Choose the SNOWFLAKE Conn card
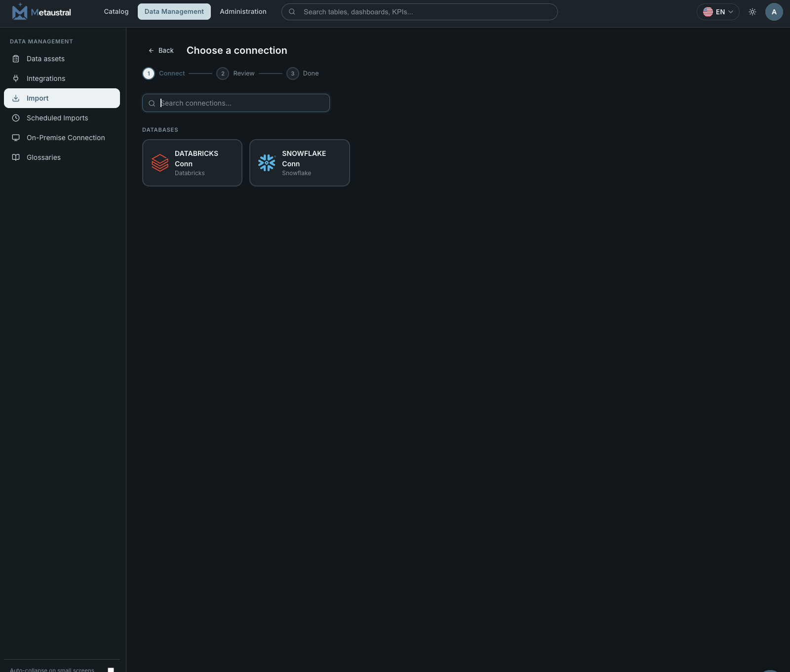The height and width of the screenshot is (672, 790). point(300,163)
